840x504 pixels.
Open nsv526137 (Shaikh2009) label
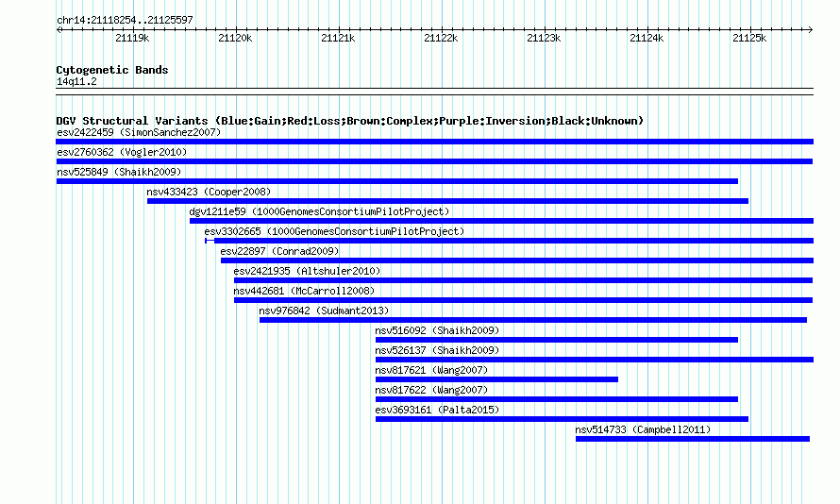click(x=437, y=350)
